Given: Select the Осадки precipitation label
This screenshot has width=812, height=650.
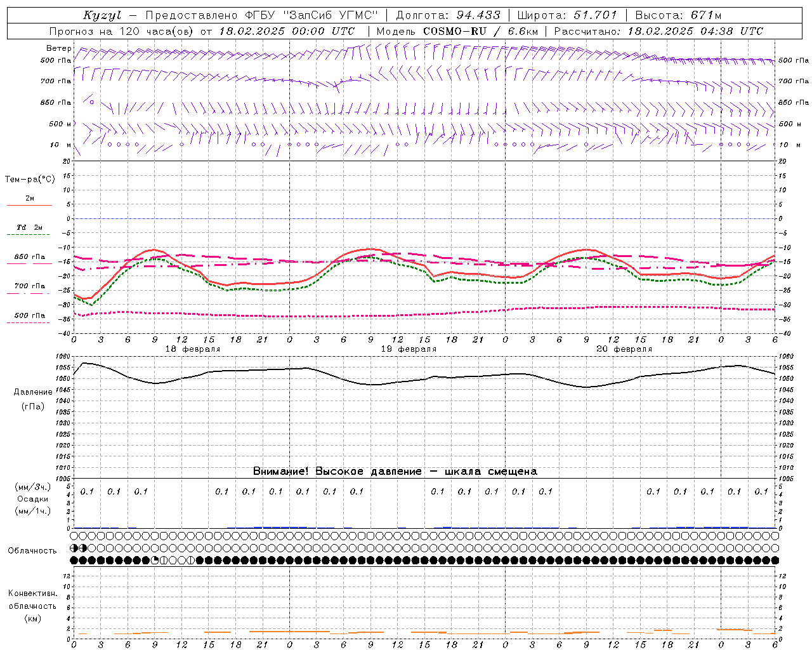Looking at the screenshot, I should click(x=32, y=499).
